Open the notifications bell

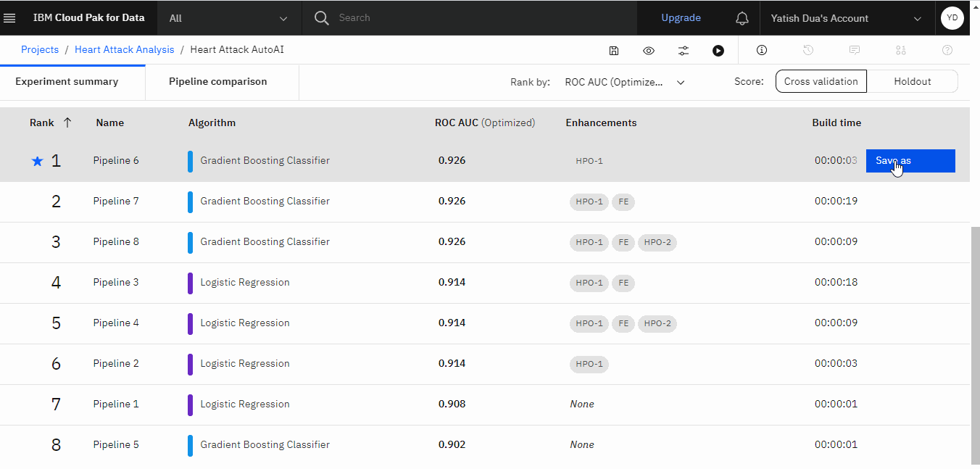coord(742,18)
